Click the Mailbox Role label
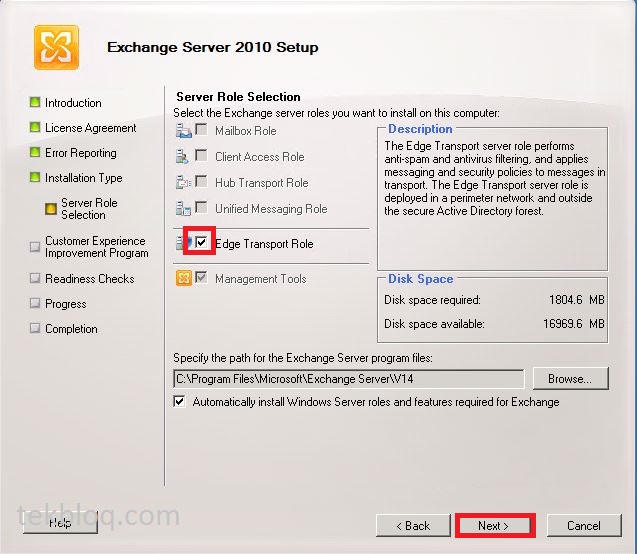 tap(246, 131)
